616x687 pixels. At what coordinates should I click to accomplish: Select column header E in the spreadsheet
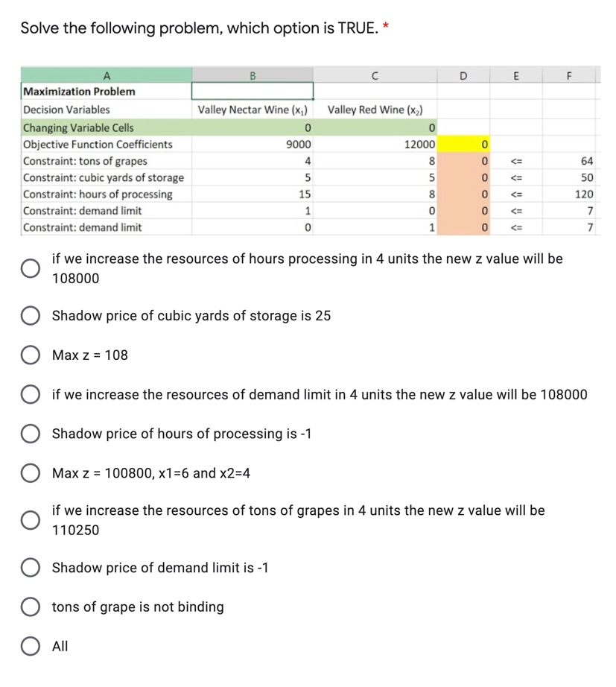[516, 75]
